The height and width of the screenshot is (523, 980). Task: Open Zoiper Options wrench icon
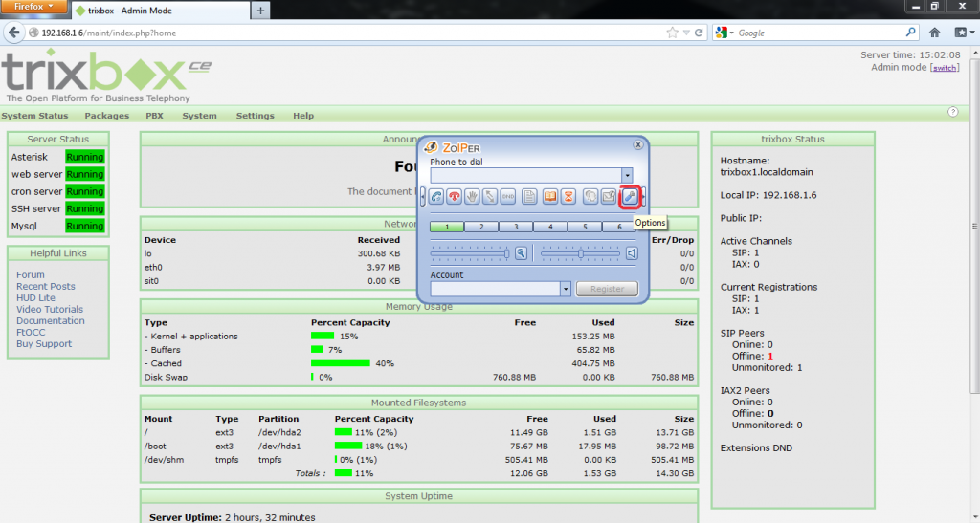pos(630,197)
